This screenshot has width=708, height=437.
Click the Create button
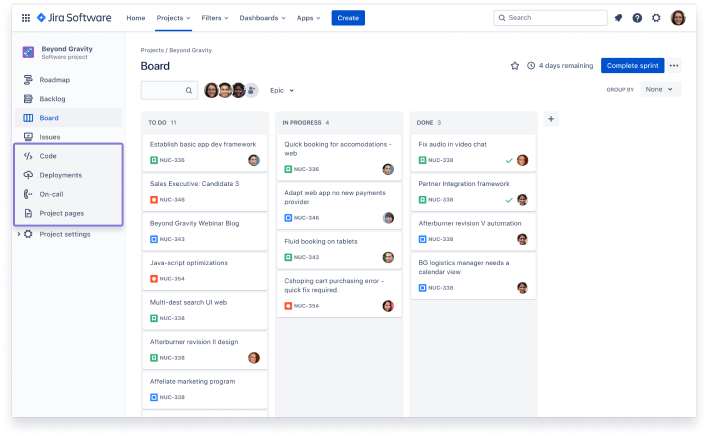348,18
